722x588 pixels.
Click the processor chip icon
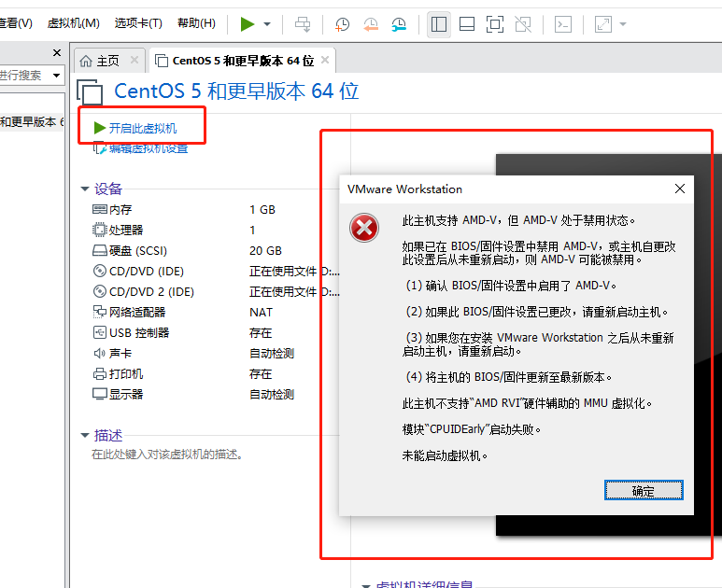pyautogui.click(x=99, y=230)
